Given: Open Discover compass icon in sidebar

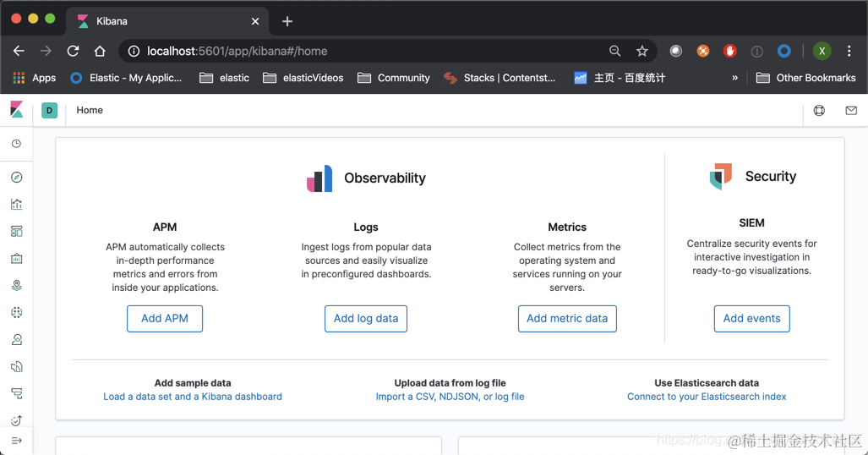Looking at the screenshot, I should [x=17, y=178].
